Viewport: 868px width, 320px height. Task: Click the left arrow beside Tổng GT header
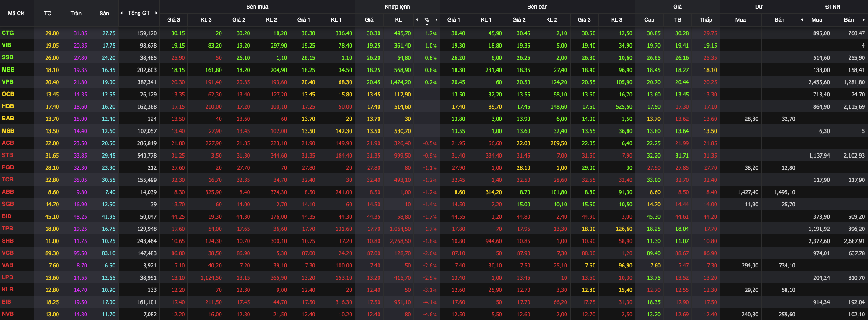pos(121,13)
